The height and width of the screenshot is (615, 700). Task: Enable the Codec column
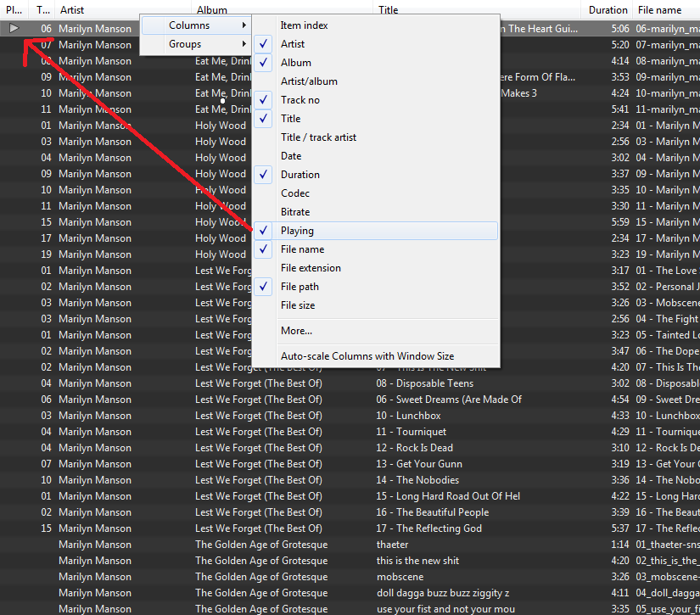[375, 193]
